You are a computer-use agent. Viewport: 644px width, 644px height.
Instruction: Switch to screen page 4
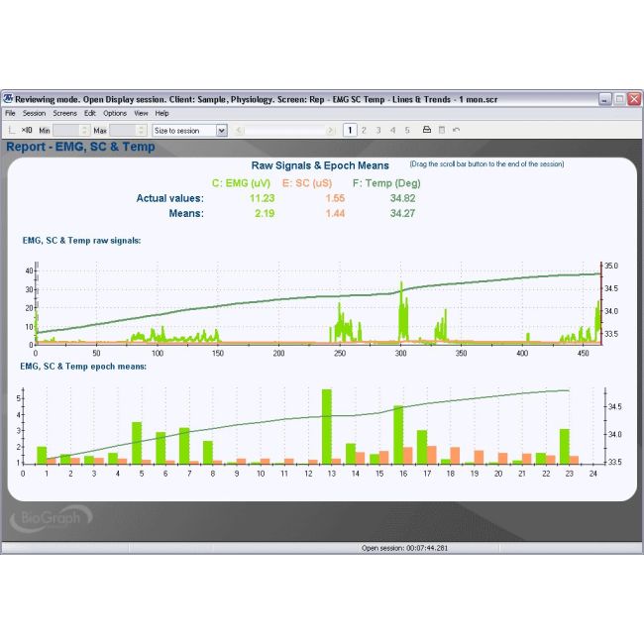pyautogui.click(x=392, y=130)
